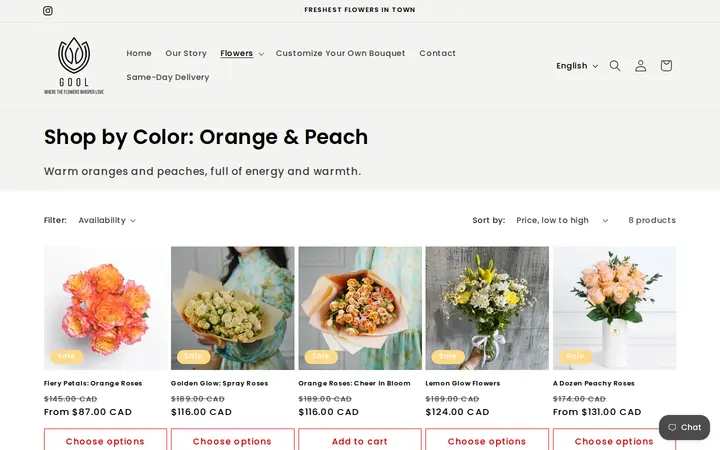Click Lemon Glow Flowers title
Screen dimensions: 720x450
tap(463, 383)
